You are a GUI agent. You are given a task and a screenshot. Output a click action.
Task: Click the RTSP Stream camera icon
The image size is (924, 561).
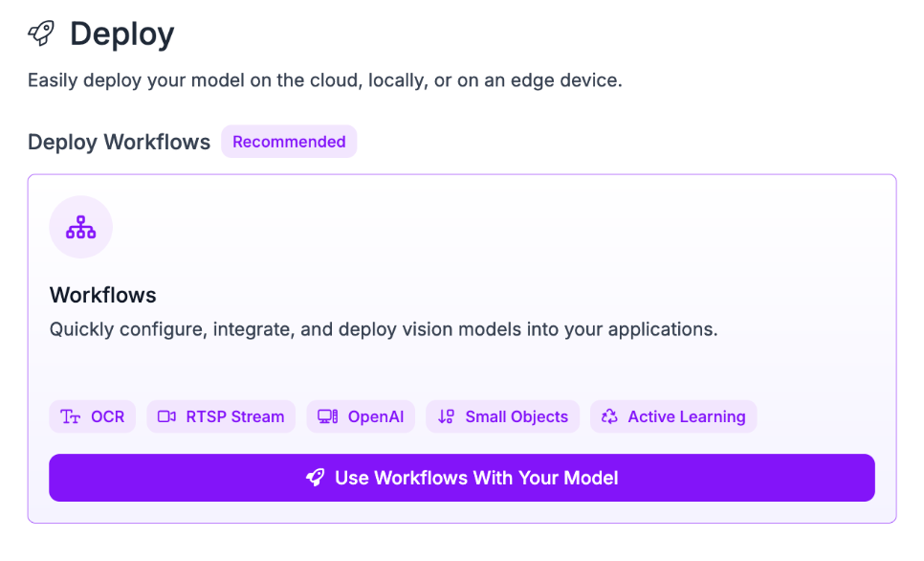pyautogui.click(x=167, y=416)
